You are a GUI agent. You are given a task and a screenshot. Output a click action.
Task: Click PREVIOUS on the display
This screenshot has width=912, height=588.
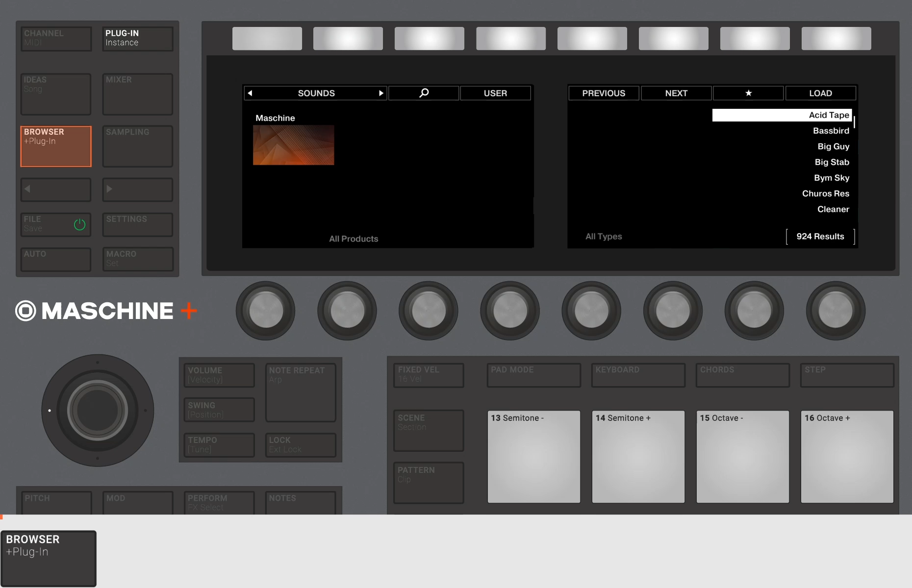pyautogui.click(x=604, y=93)
